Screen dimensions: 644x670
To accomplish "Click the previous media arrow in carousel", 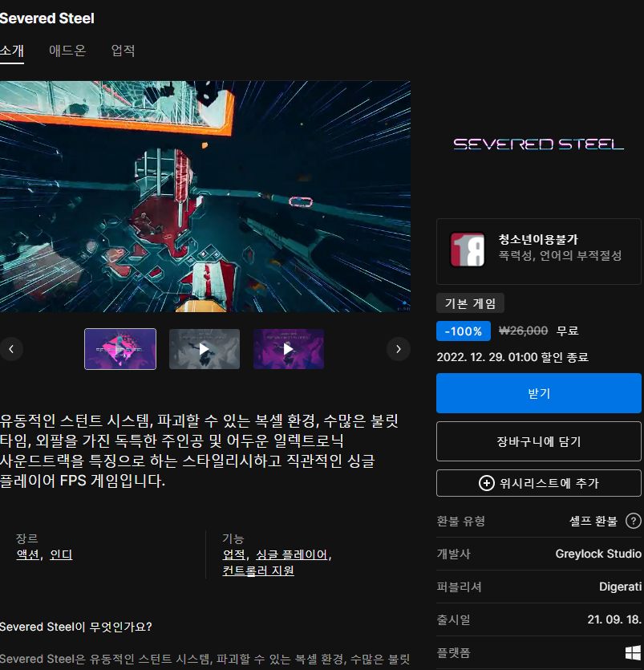I will [11, 349].
